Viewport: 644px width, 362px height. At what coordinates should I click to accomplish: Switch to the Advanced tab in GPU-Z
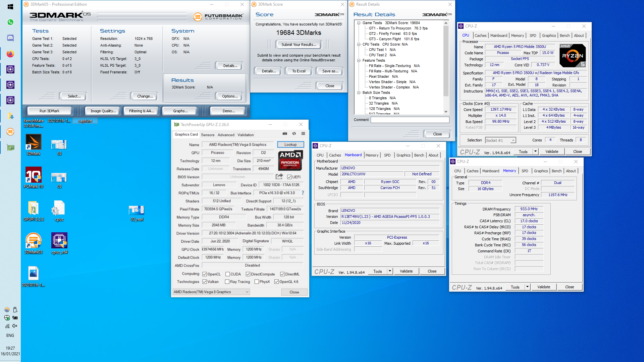[226, 135]
